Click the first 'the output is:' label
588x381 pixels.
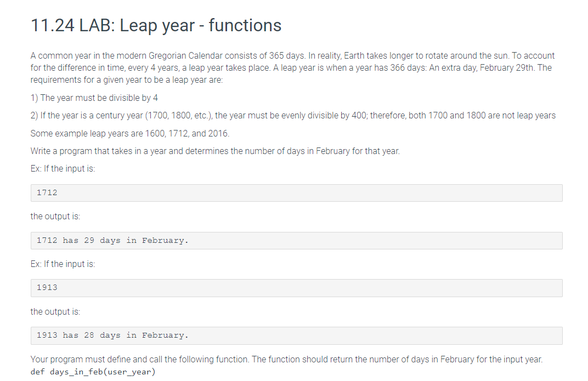coord(55,217)
